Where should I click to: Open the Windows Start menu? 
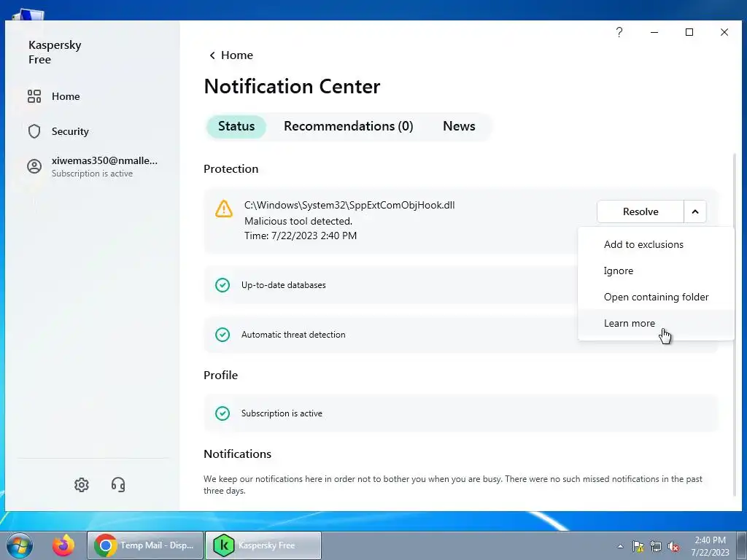pos(20,545)
